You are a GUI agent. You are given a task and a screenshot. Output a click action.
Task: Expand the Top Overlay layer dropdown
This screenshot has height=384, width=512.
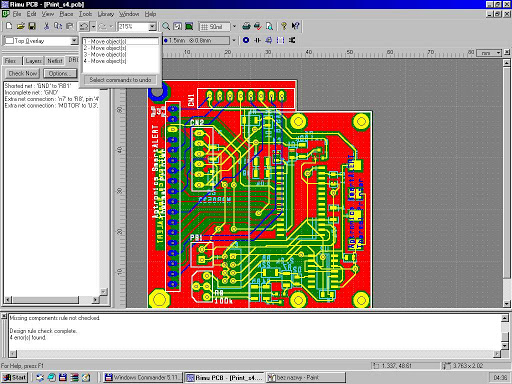click(x=74, y=41)
